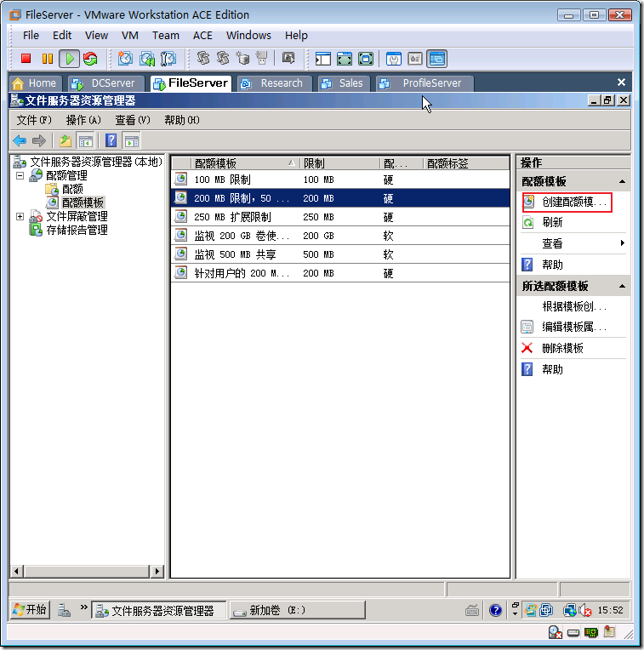This screenshot has height=650, width=644.
Task: Click the Unity view icon in VMware toolbar
Action: pyautogui.click(x=436, y=59)
